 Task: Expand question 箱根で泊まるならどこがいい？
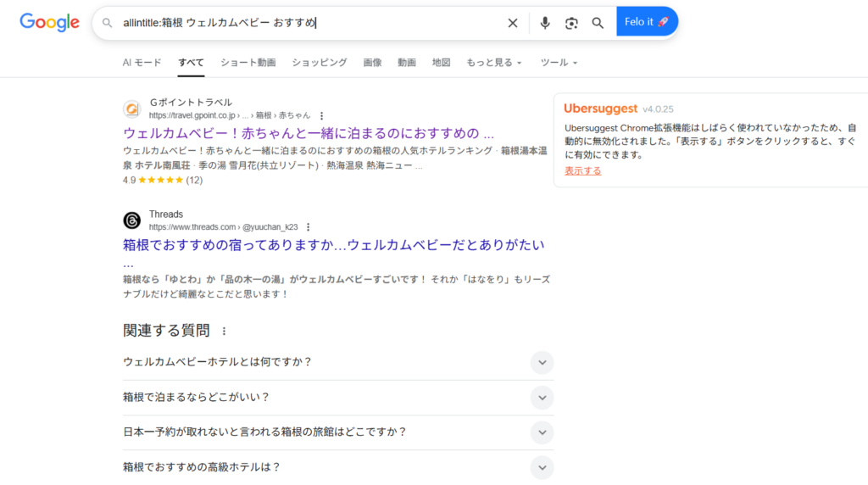tap(542, 397)
